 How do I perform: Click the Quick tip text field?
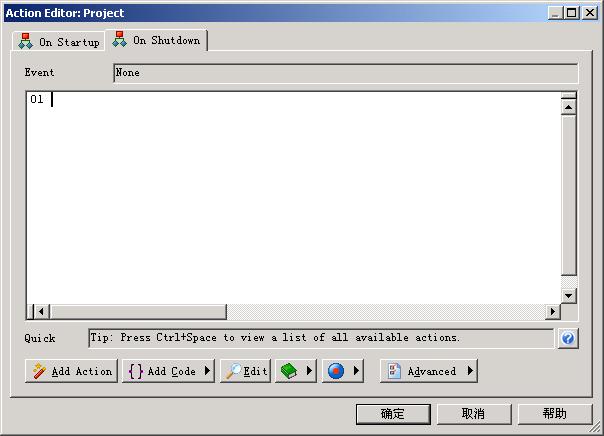point(321,338)
